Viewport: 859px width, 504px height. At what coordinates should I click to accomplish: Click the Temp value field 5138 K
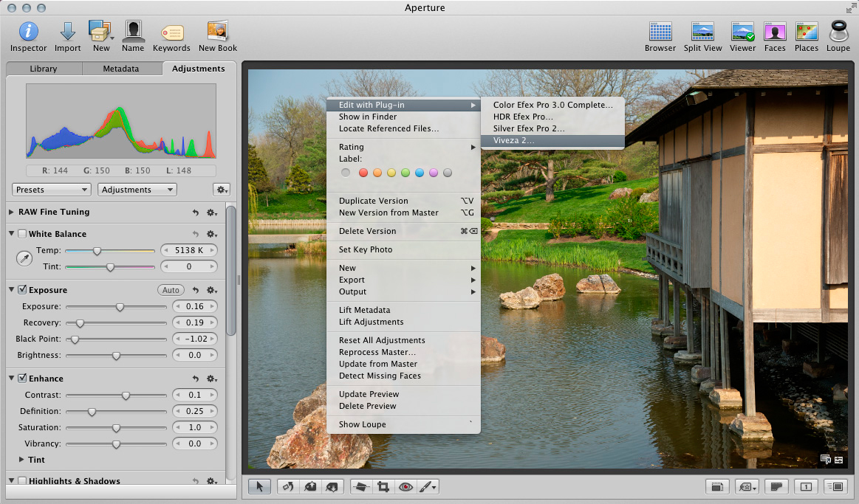point(189,251)
